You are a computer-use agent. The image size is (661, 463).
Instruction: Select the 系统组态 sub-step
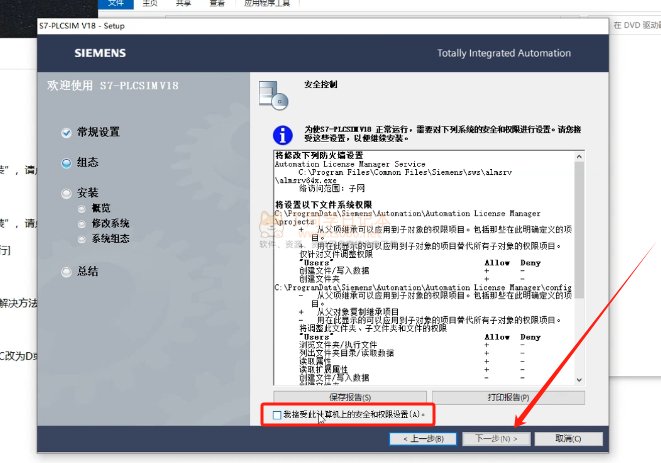tap(110, 238)
